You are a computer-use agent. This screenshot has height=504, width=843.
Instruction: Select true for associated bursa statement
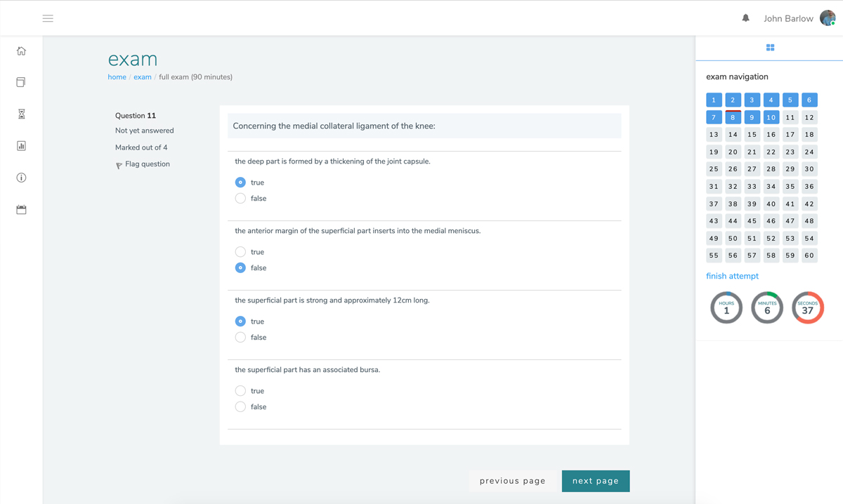click(240, 391)
